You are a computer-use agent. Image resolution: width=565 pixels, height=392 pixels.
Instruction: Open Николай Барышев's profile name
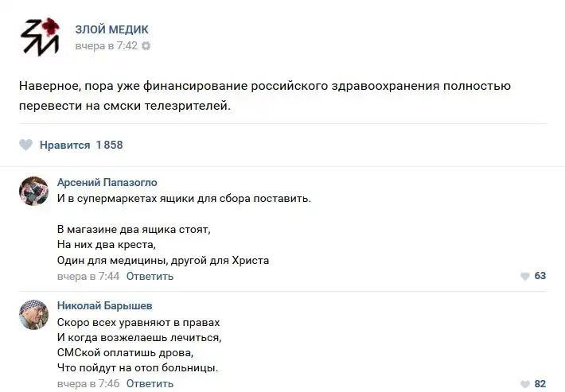pyautogui.click(x=104, y=305)
